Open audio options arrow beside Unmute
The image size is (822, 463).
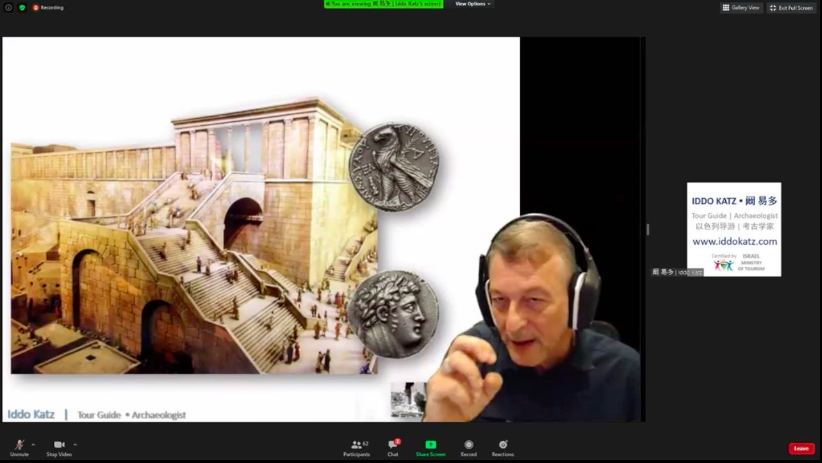pyautogui.click(x=34, y=445)
